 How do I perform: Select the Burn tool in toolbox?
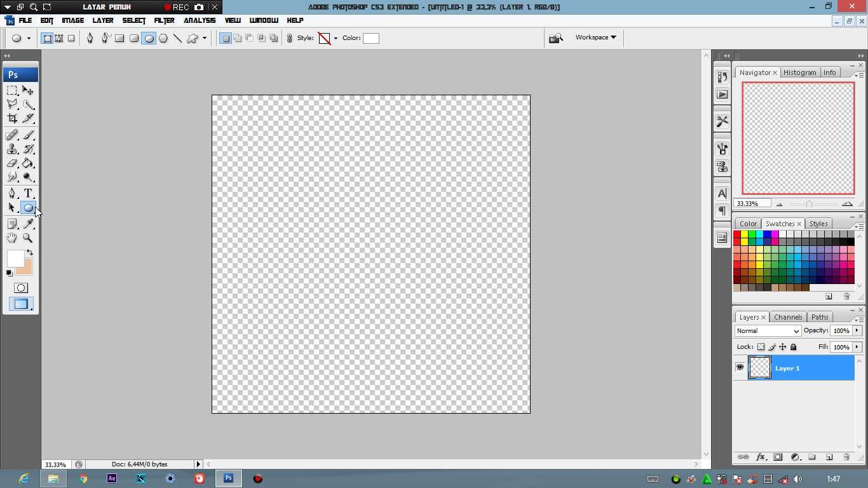tap(28, 177)
